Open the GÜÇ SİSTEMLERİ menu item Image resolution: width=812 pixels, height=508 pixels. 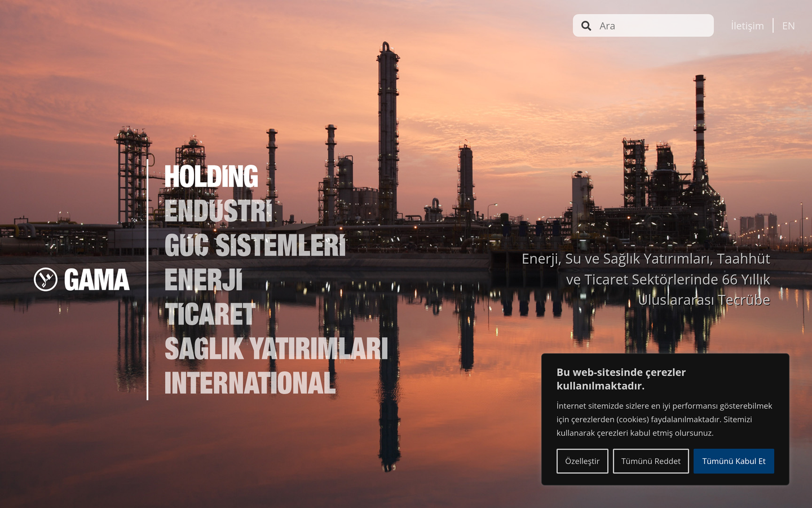click(255, 246)
